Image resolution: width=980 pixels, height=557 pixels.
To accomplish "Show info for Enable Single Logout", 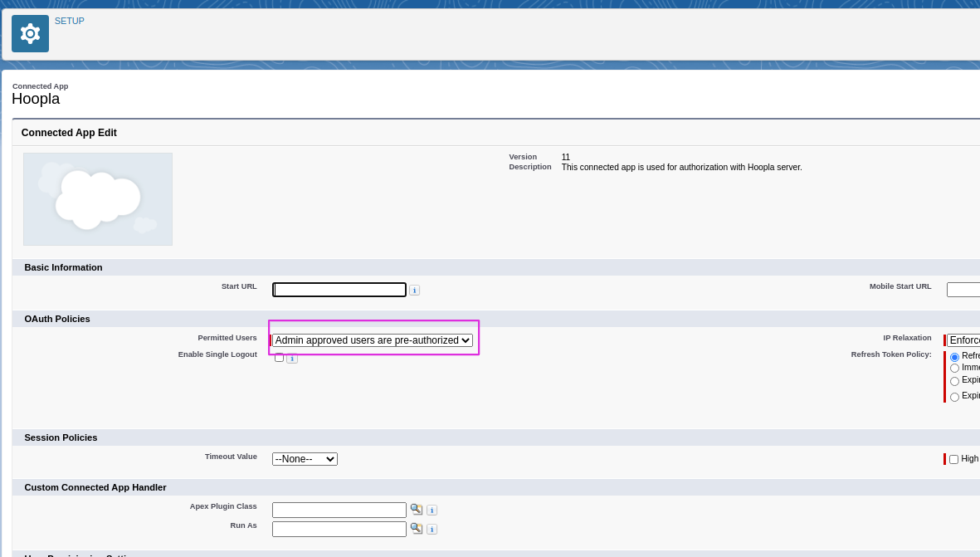I will (x=292, y=359).
